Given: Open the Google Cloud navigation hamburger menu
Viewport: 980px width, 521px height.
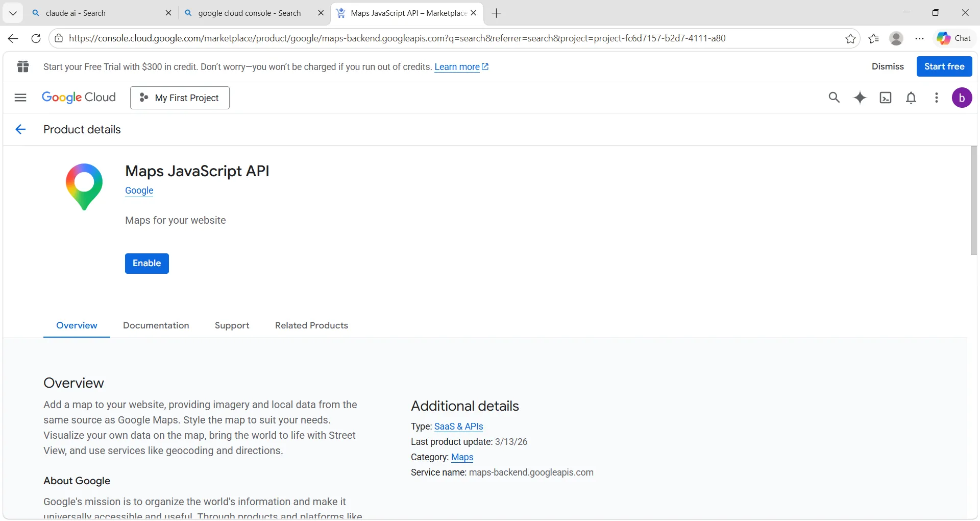Looking at the screenshot, I should (20, 98).
